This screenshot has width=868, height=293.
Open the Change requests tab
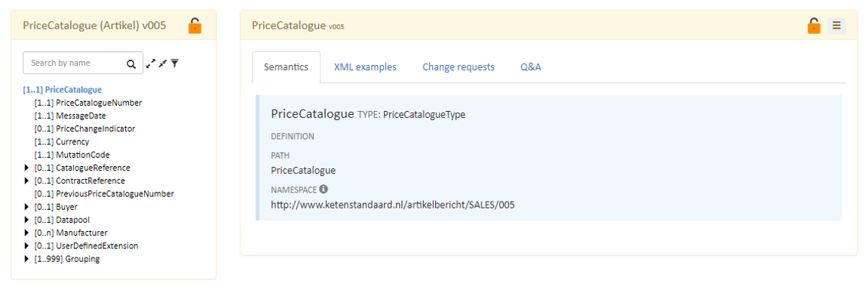tap(459, 67)
